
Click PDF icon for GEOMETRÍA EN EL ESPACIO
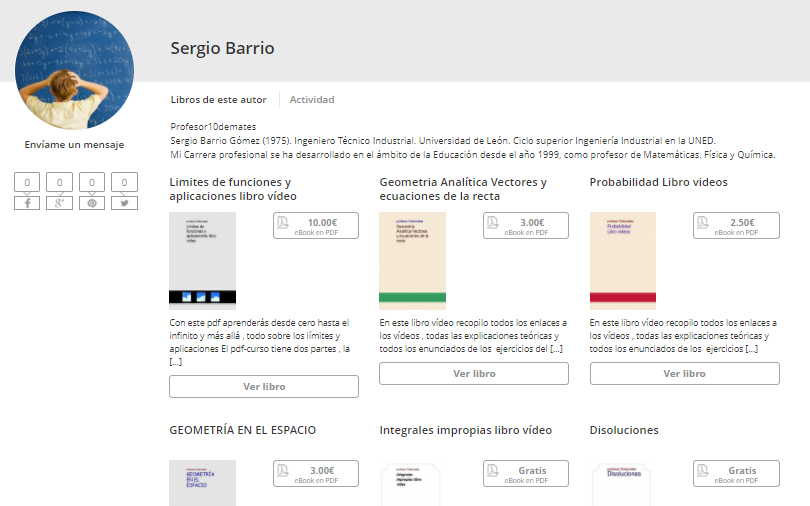coord(283,470)
